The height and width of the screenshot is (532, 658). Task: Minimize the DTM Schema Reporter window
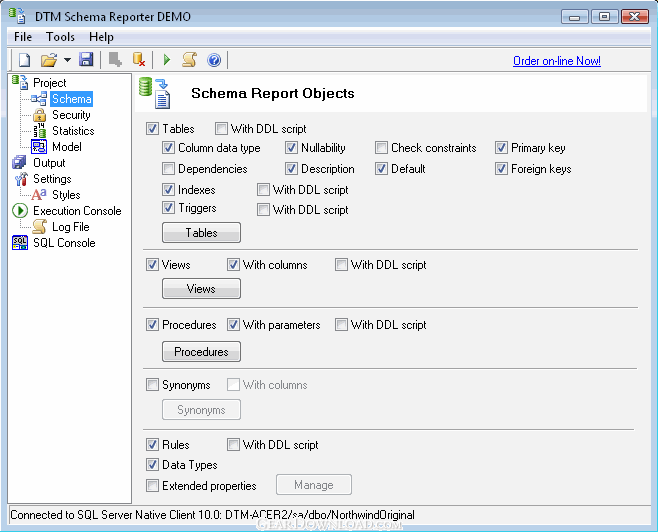(574, 17)
